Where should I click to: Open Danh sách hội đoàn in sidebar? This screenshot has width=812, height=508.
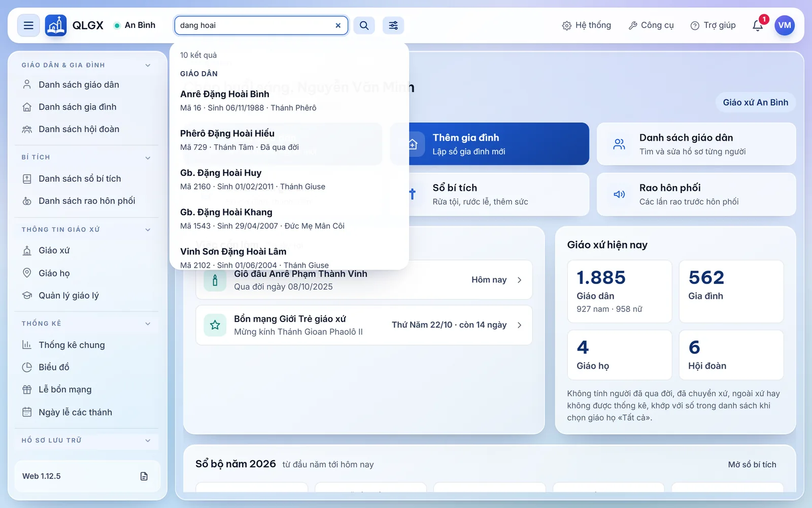tap(87, 130)
